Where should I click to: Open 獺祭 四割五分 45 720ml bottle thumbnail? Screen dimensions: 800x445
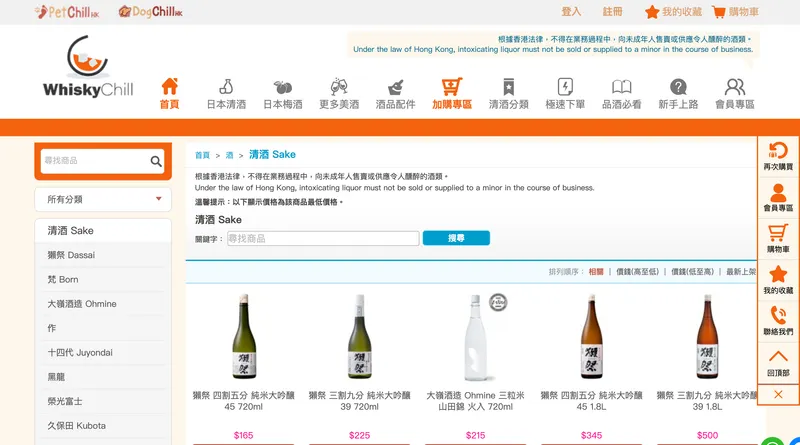[x=244, y=336]
